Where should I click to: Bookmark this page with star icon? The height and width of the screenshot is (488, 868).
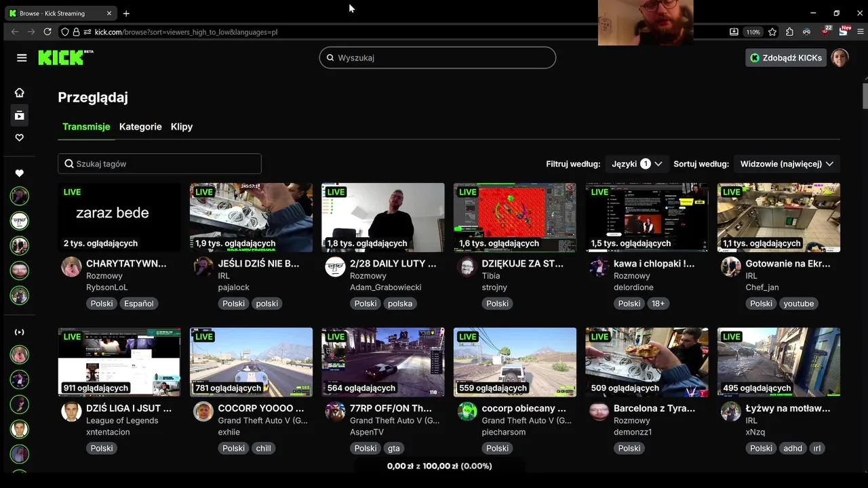(x=772, y=32)
